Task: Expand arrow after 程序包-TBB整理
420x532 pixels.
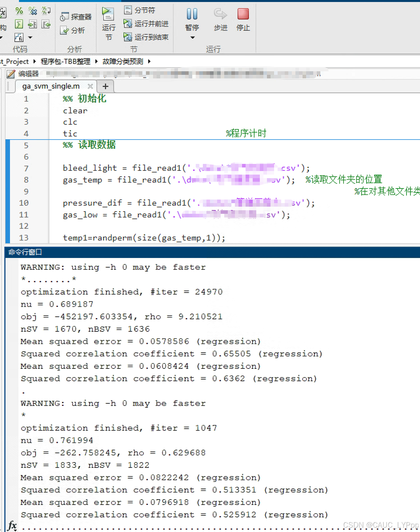Action: (x=96, y=61)
